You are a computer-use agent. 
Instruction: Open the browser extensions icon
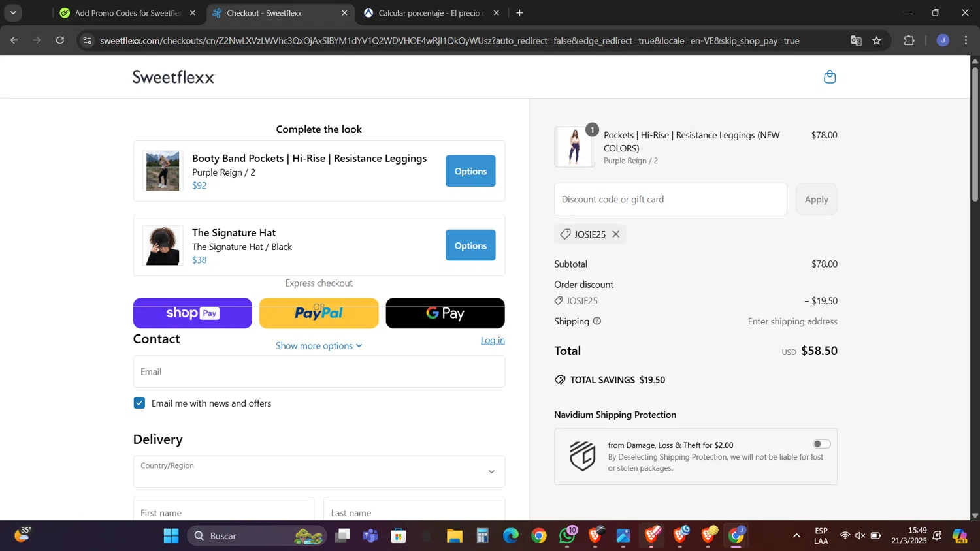click(909, 40)
